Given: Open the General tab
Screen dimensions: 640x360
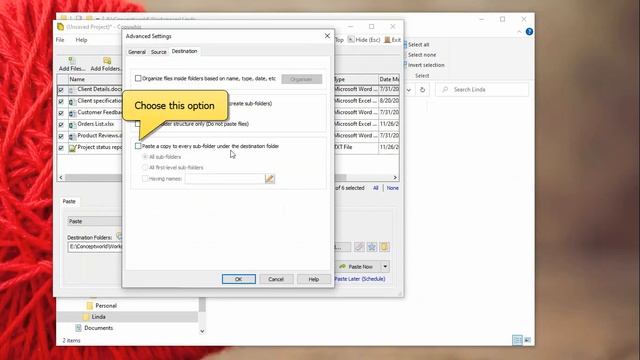Looking at the screenshot, I should (x=137, y=52).
